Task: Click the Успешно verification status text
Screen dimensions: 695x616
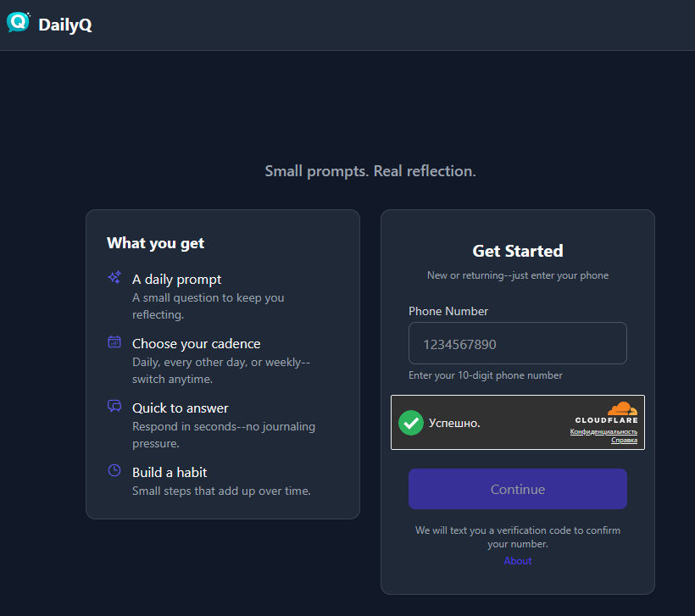Action: pyautogui.click(x=454, y=423)
